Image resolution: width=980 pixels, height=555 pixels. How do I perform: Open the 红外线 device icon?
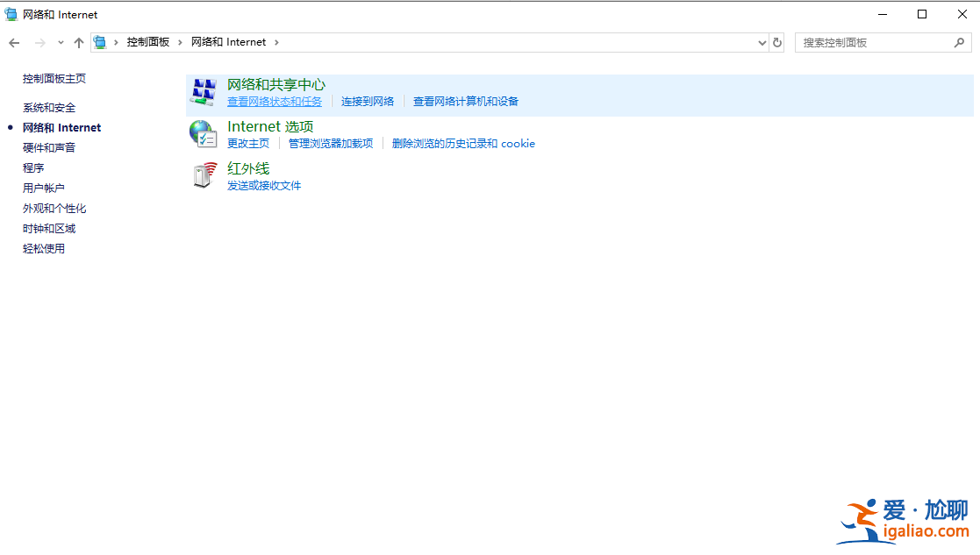[x=203, y=174]
